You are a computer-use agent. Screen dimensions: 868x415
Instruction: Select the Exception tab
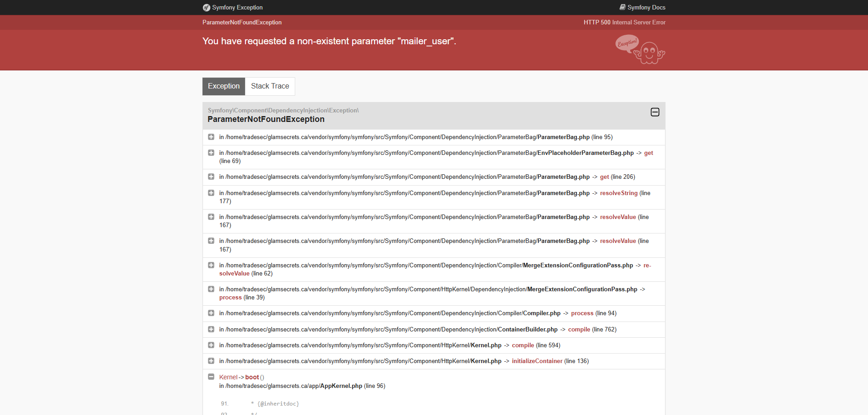pyautogui.click(x=224, y=86)
